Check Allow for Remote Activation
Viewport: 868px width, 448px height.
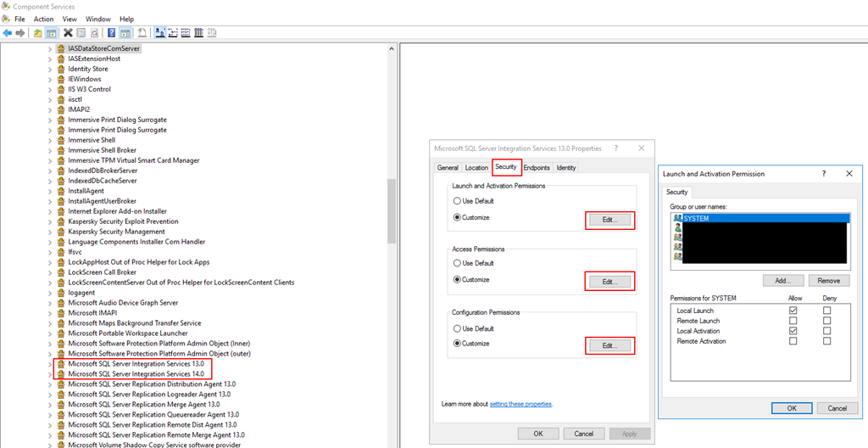pos(793,341)
